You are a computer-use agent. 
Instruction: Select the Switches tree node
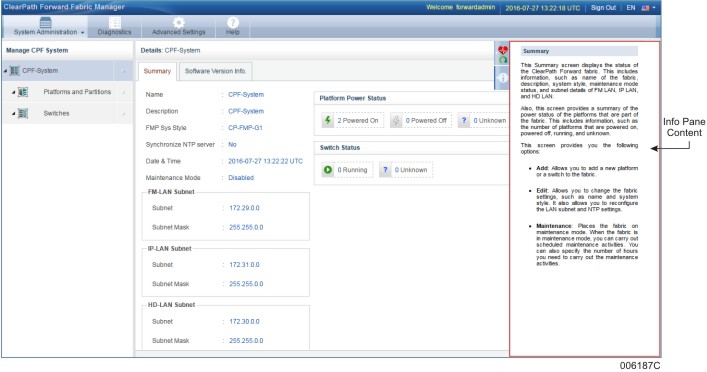coord(56,113)
